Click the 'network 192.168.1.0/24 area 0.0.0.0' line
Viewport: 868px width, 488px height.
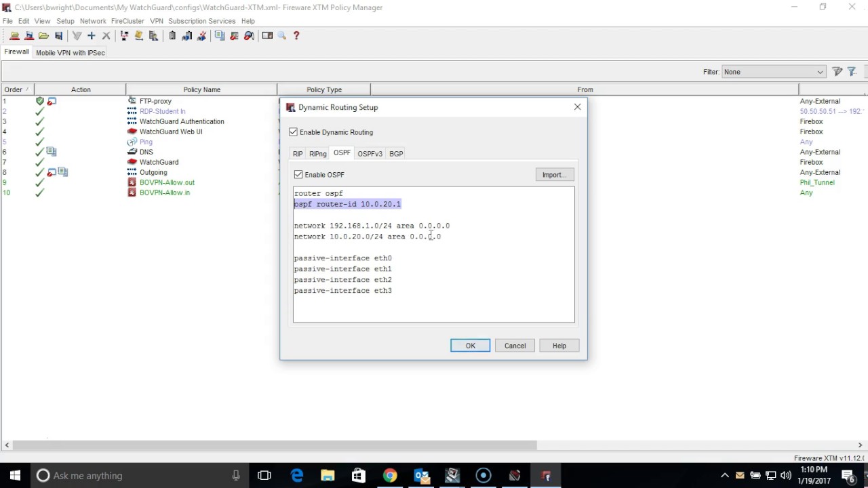coord(372,226)
